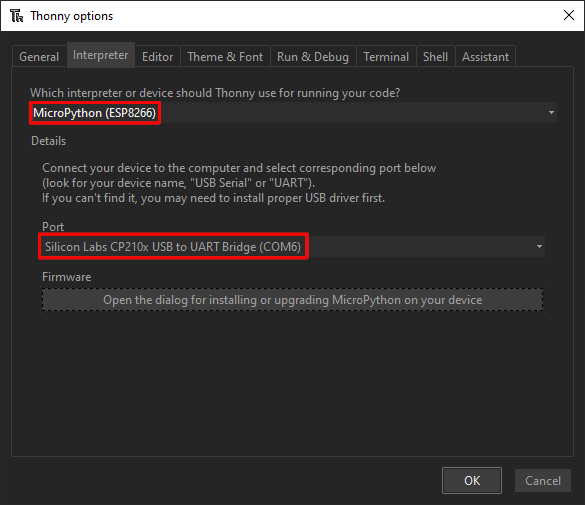Click the 'look for your device name' line
The image size is (585, 505).
[179, 183]
